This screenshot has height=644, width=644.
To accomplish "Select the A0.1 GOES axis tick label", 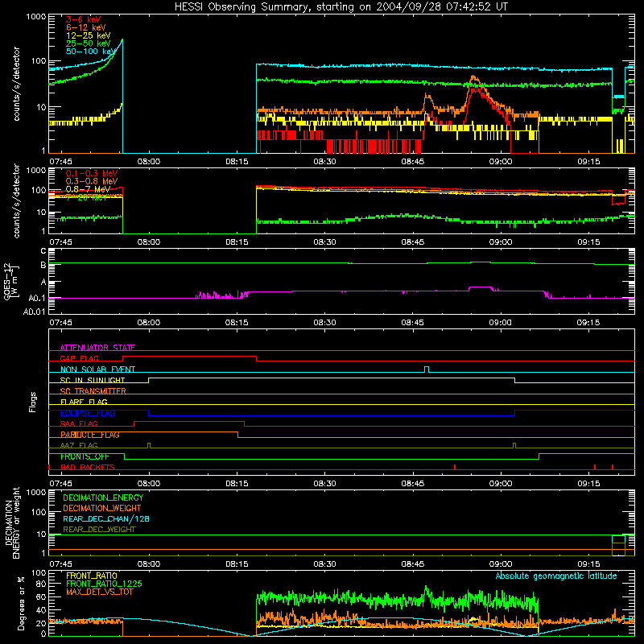I will 36,299.
